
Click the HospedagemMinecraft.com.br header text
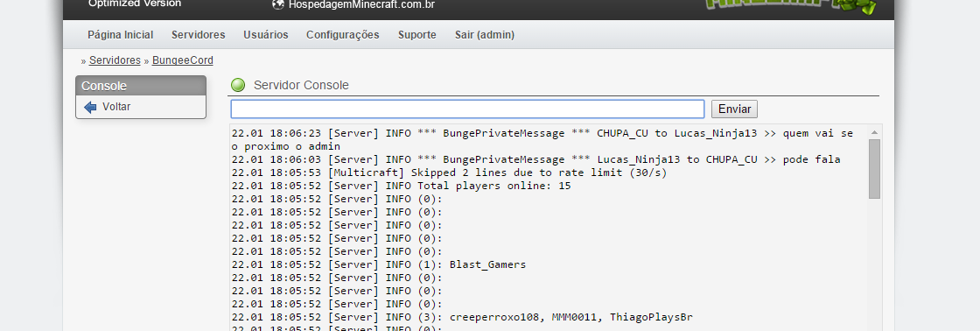361,4
